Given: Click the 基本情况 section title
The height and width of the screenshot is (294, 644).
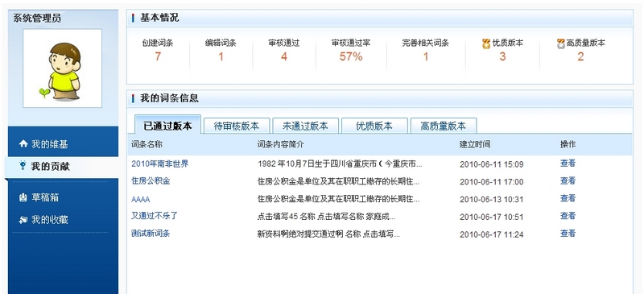Looking at the screenshot, I should tap(159, 18).
